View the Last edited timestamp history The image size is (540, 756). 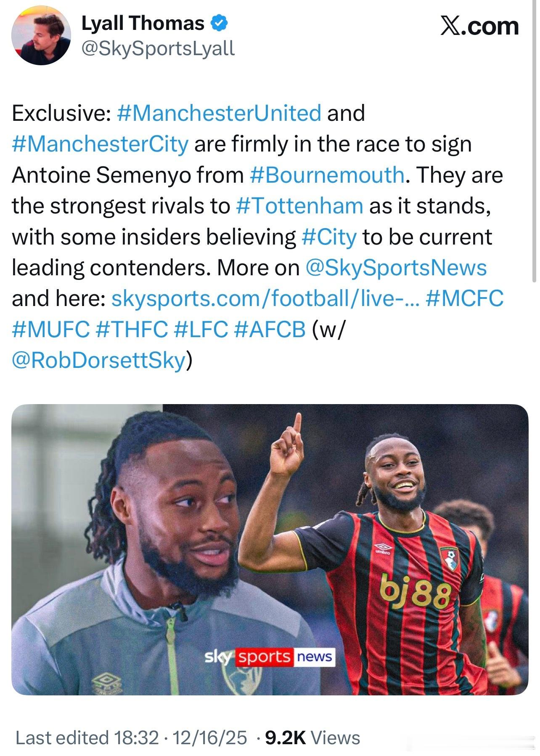click(x=131, y=737)
